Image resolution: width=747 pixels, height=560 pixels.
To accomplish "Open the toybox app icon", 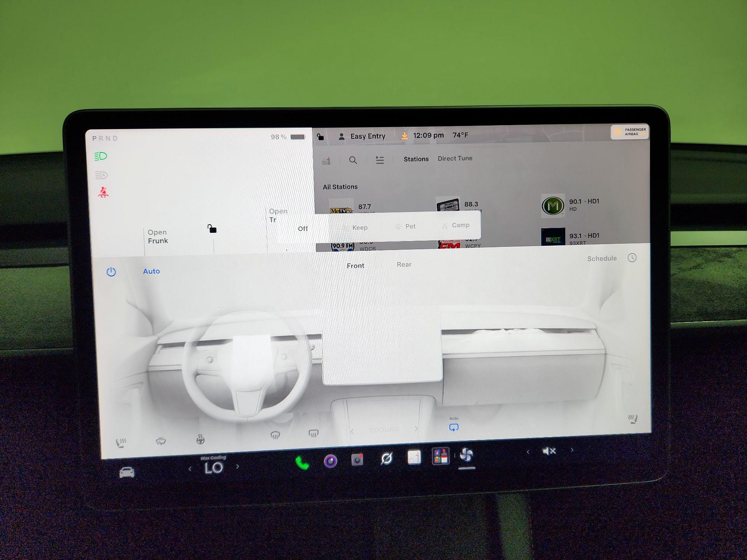I will [x=440, y=456].
